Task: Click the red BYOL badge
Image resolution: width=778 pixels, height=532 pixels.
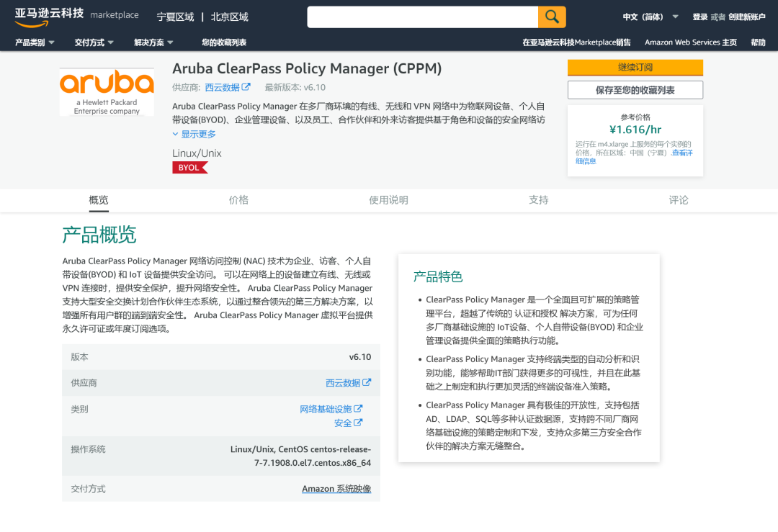Action: coord(190,168)
